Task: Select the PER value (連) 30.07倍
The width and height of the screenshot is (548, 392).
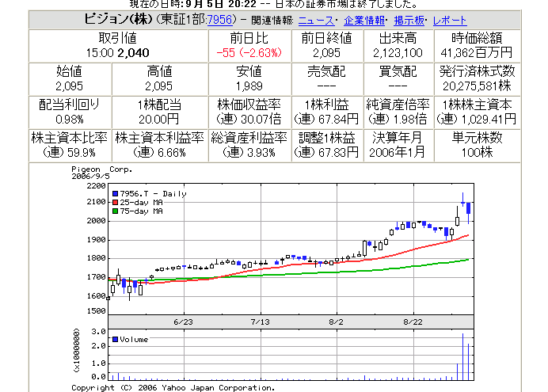Action: (249, 120)
